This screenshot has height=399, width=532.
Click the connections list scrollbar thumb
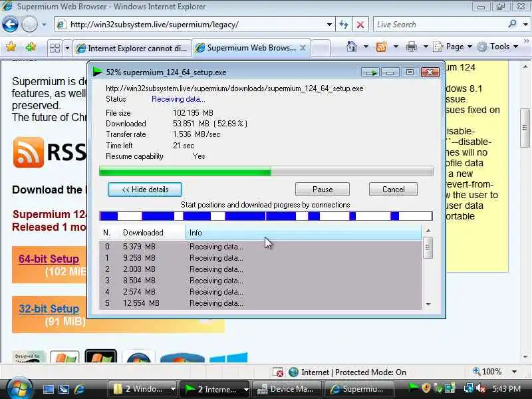[x=428, y=247]
